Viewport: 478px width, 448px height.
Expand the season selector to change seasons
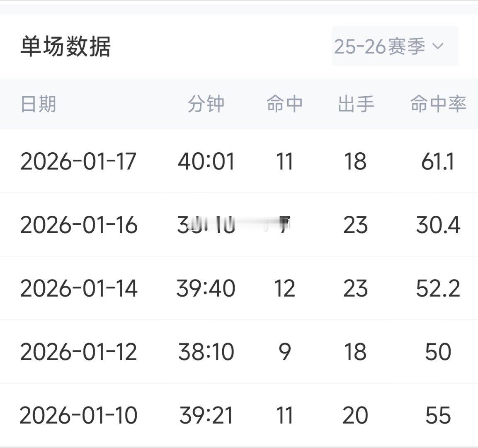click(394, 46)
